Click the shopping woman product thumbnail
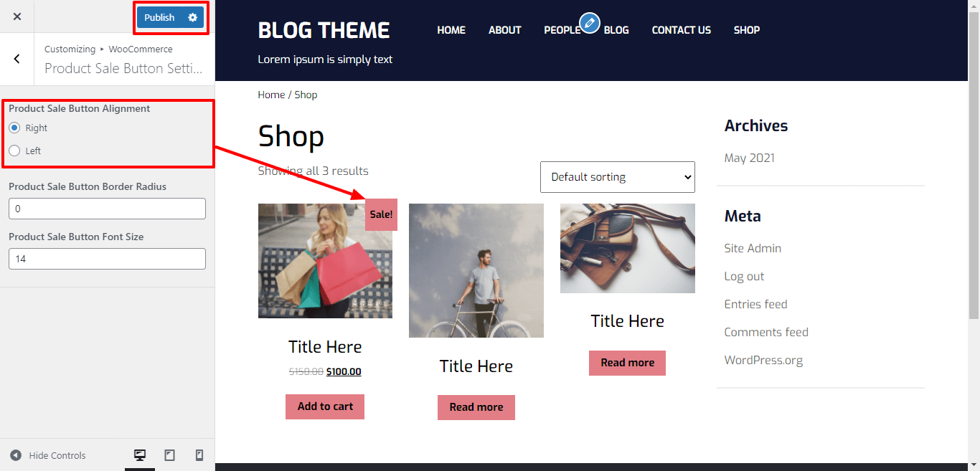This screenshot has width=980, height=471. pyautogui.click(x=325, y=261)
